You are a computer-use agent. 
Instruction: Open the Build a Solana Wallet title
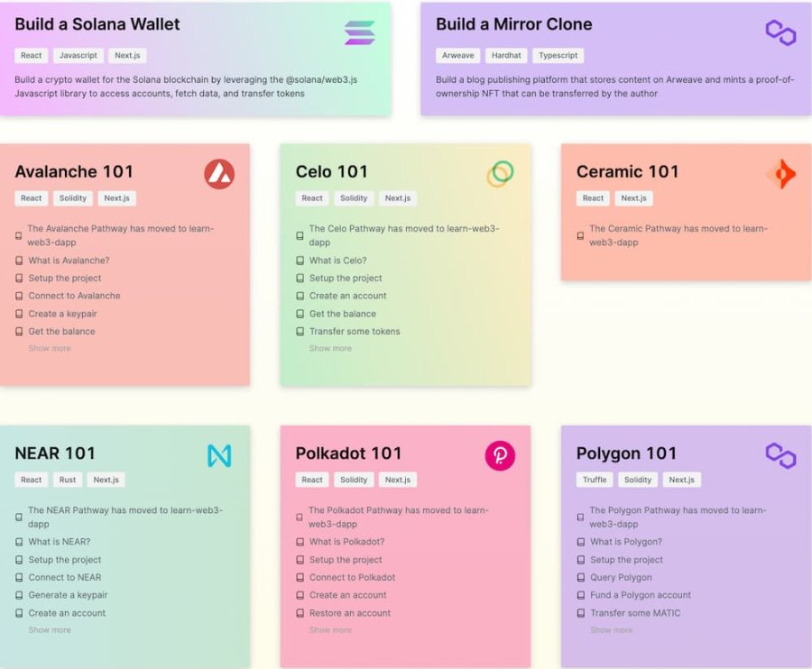pyautogui.click(x=97, y=23)
